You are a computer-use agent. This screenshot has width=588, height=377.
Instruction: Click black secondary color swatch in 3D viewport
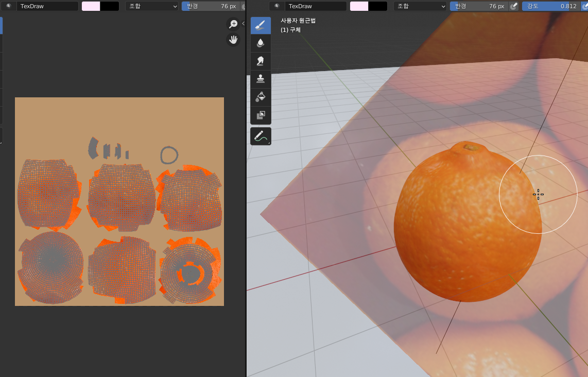(377, 6)
